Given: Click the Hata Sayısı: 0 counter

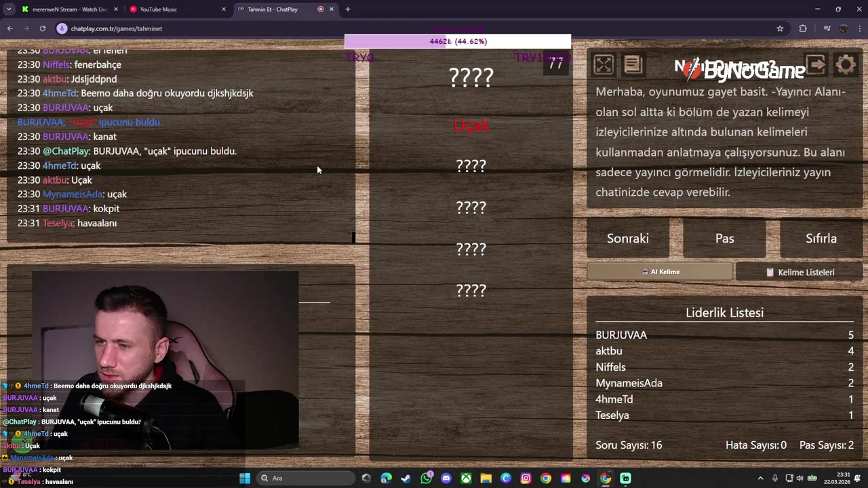Looking at the screenshot, I should (x=756, y=445).
